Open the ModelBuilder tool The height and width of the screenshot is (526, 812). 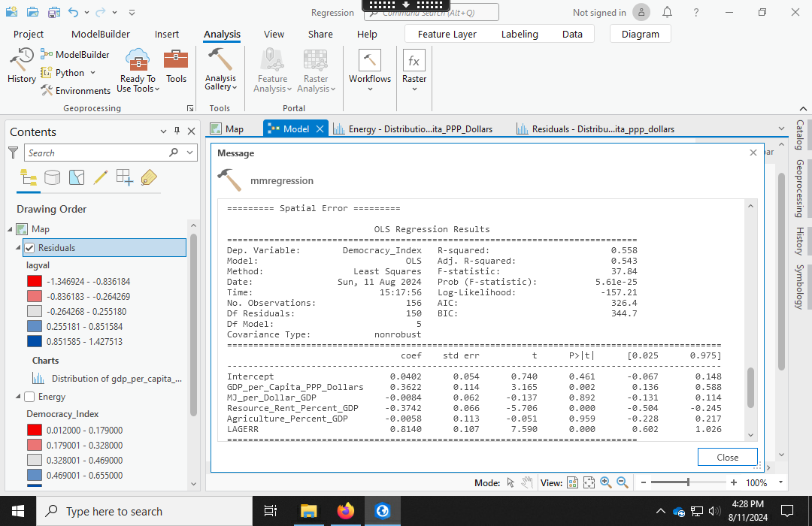coord(74,53)
